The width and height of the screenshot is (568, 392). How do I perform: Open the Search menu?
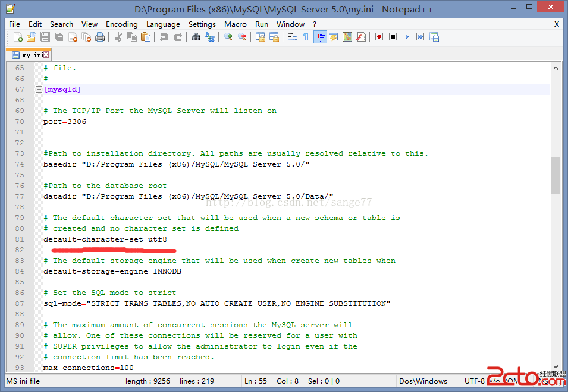coord(62,24)
